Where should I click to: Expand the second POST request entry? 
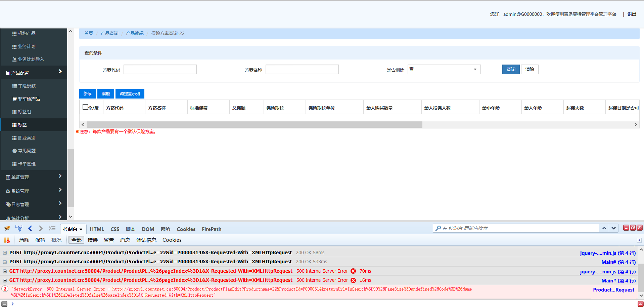coord(5,262)
